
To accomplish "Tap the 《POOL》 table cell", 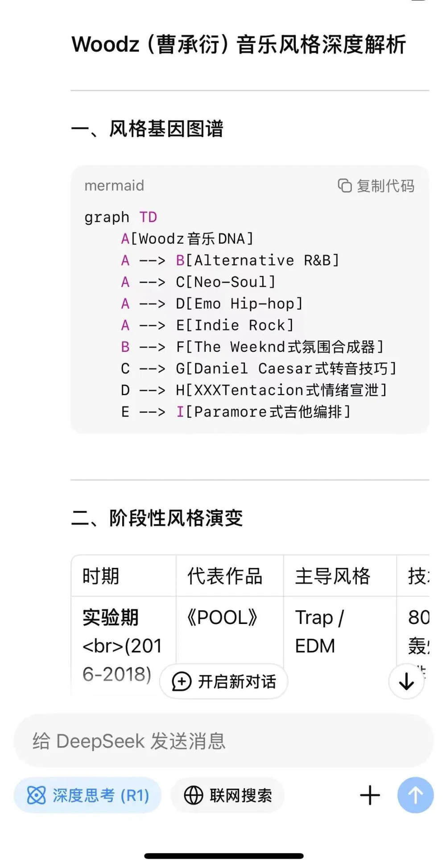I will tap(223, 618).
